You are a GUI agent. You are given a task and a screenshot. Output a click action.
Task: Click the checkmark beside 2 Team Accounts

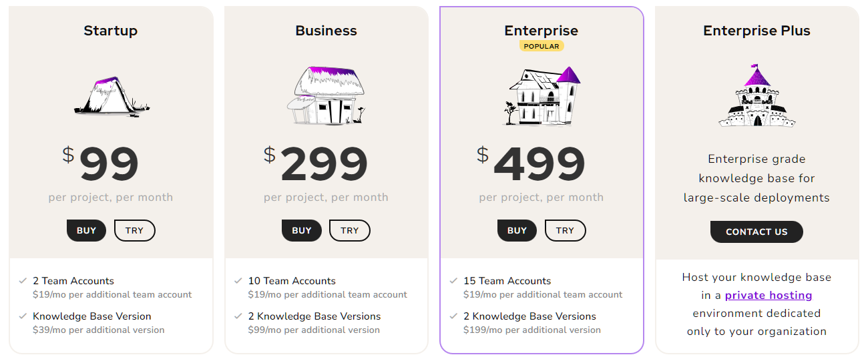[23, 281]
